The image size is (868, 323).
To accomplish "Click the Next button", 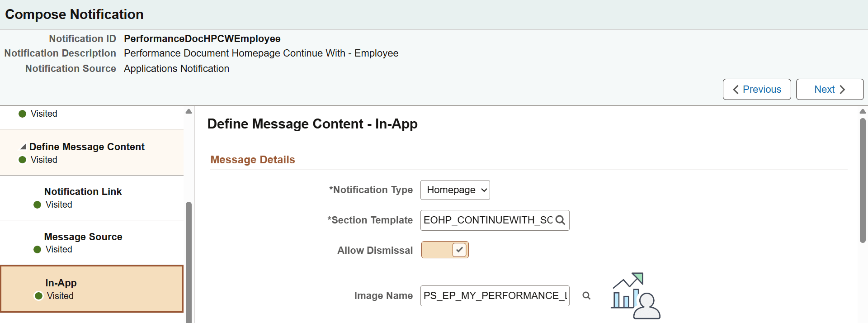I will (x=830, y=90).
